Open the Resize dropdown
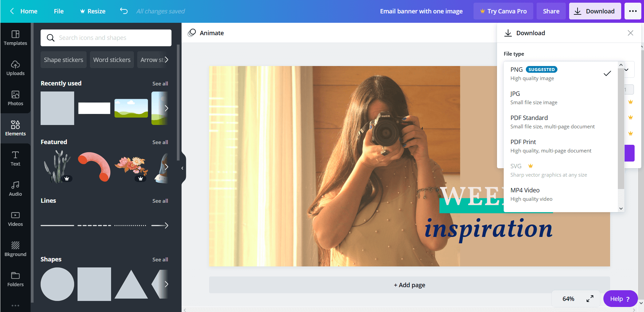The width and height of the screenshot is (644, 312). (x=92, y=11)
